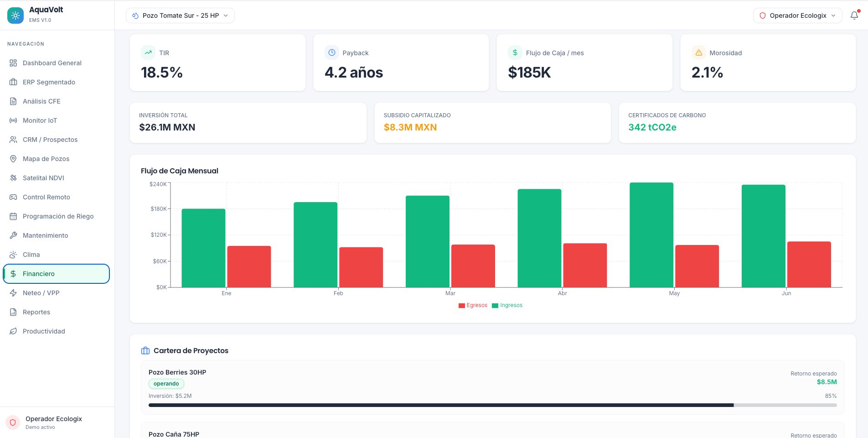The image size is (868, 438).
Task: Click the Cartera de Proyectos briefcase icon
Action: coord(145,351)
